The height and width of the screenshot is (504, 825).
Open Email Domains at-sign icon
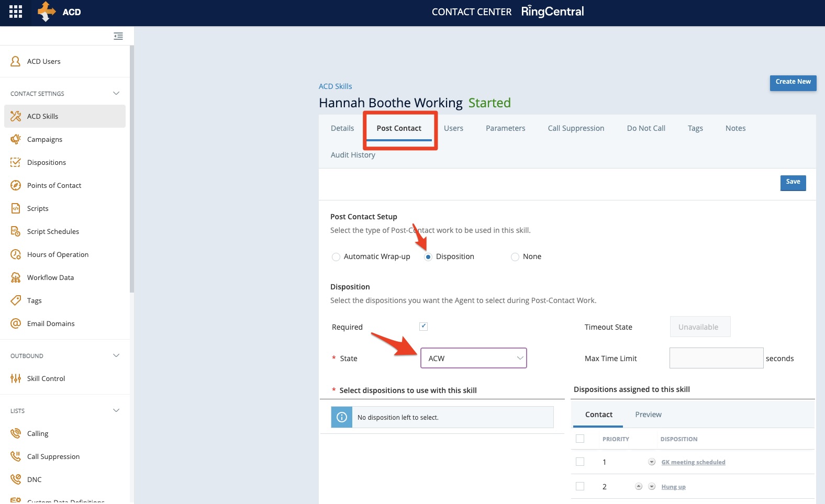tap(16, 323)
